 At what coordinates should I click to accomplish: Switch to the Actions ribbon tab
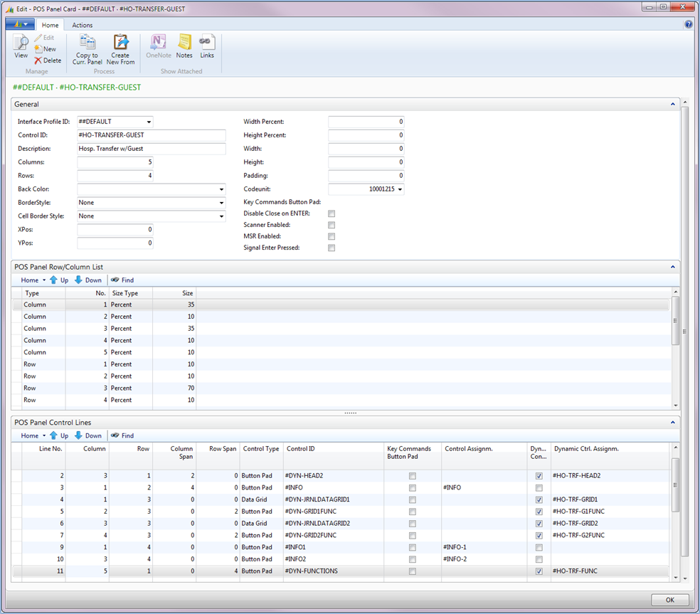click(x=82, y=25)
